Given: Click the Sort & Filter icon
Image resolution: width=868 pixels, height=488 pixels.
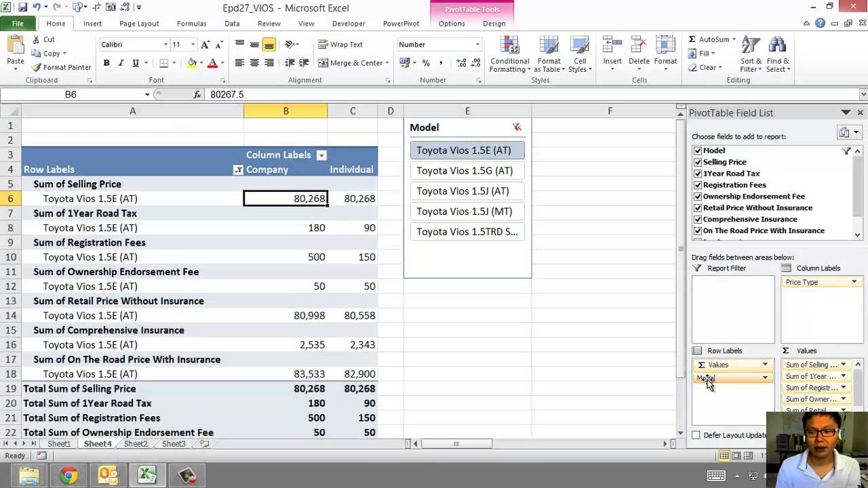Looking at the screenshot, I should [x=750, y=45].
